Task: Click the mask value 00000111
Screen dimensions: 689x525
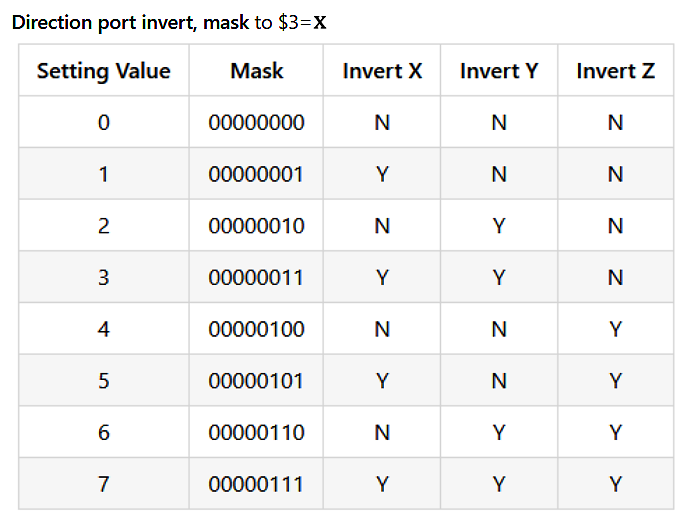Action: [256, 484]
